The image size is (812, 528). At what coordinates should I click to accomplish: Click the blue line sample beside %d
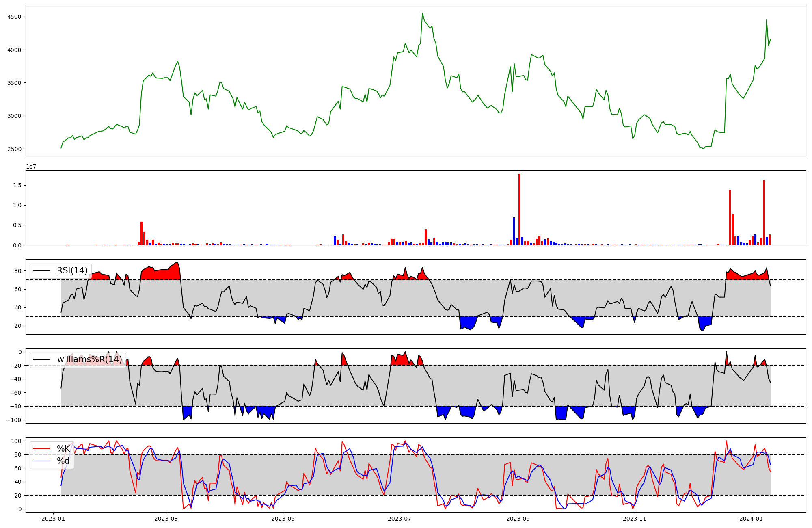tap(41, 461)
